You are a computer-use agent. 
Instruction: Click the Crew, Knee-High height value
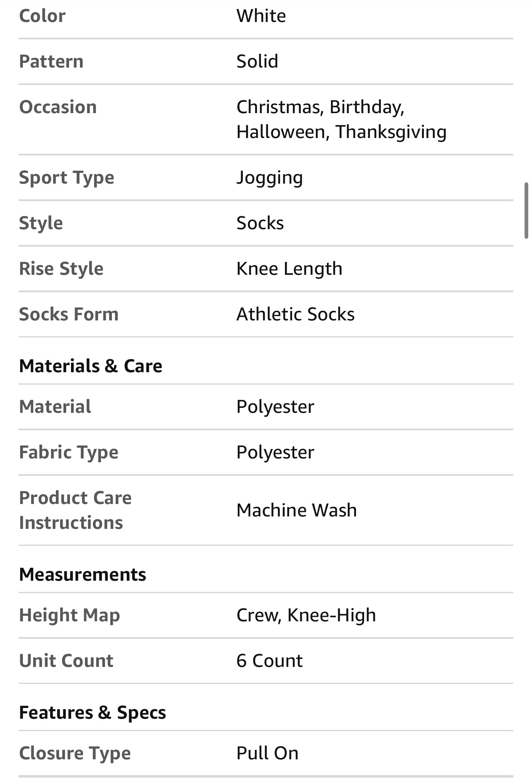click(x=306, y=615)
